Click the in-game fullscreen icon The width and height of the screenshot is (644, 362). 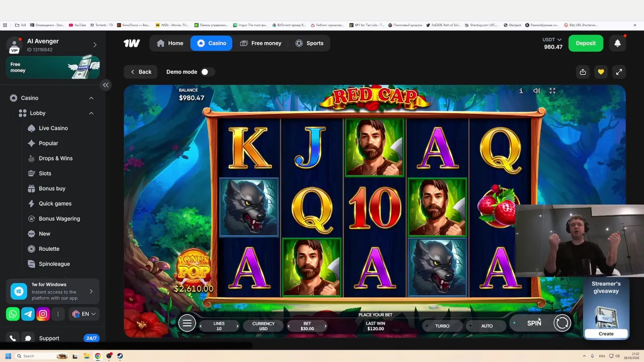[552, 91]
